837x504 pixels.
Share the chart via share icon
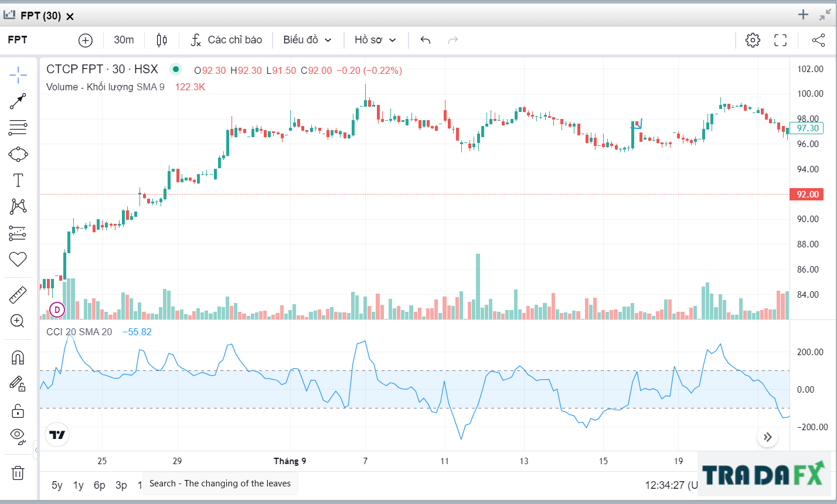(818, 40)
